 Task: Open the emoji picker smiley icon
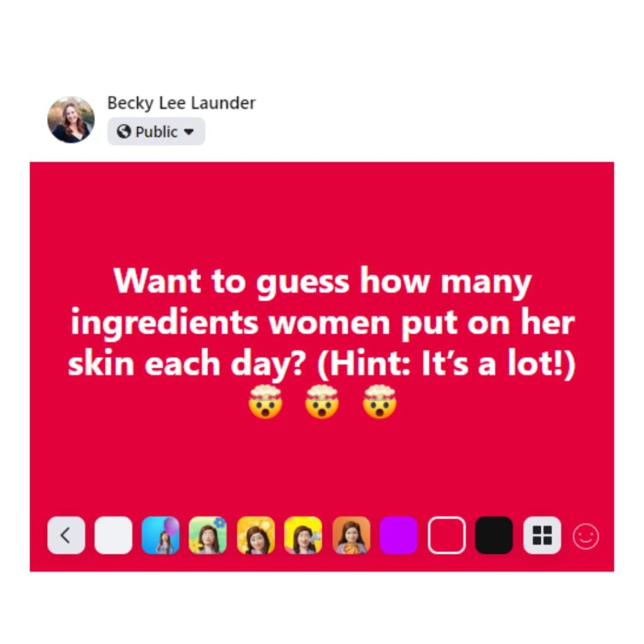pos(586,536)
